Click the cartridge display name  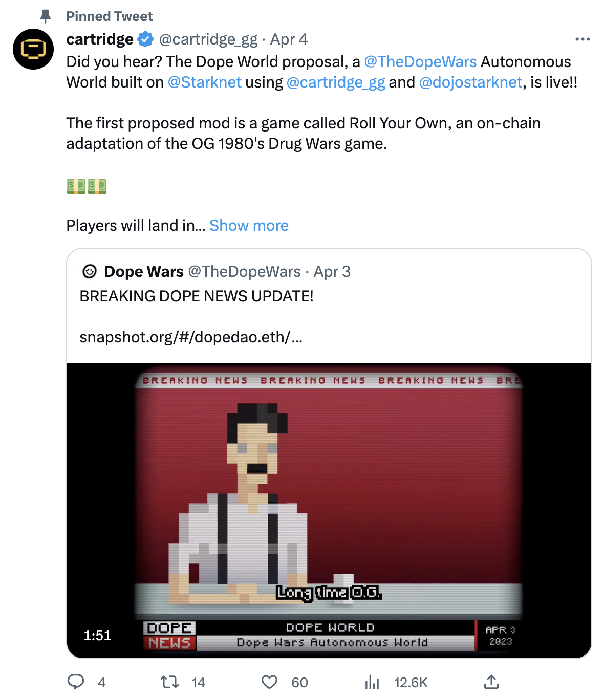pos(100,39)
